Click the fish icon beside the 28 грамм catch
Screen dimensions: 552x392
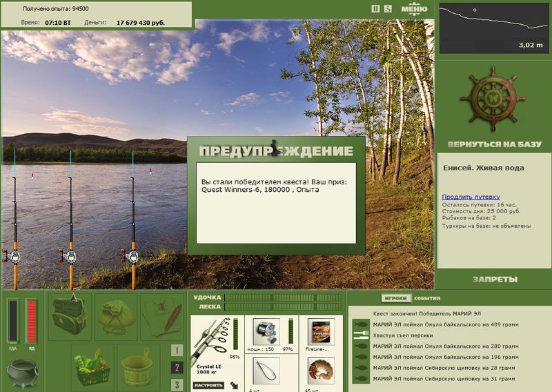[x=361, y=368]
